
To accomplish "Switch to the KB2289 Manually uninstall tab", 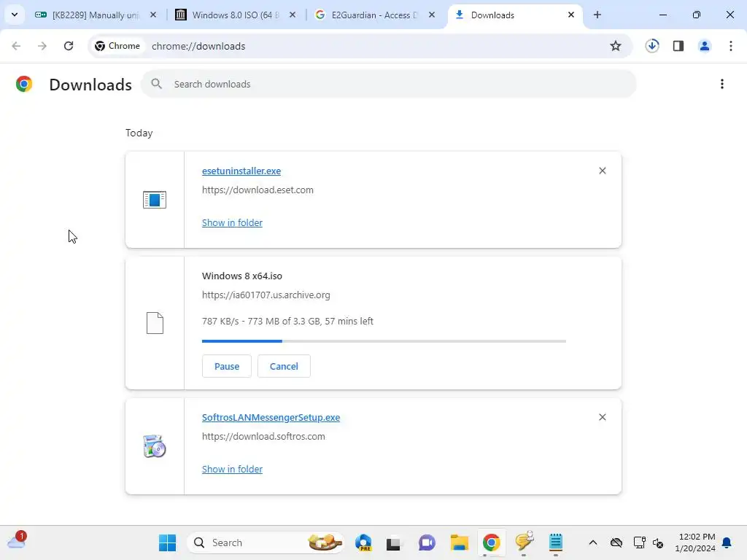I will tap(96, 15).
